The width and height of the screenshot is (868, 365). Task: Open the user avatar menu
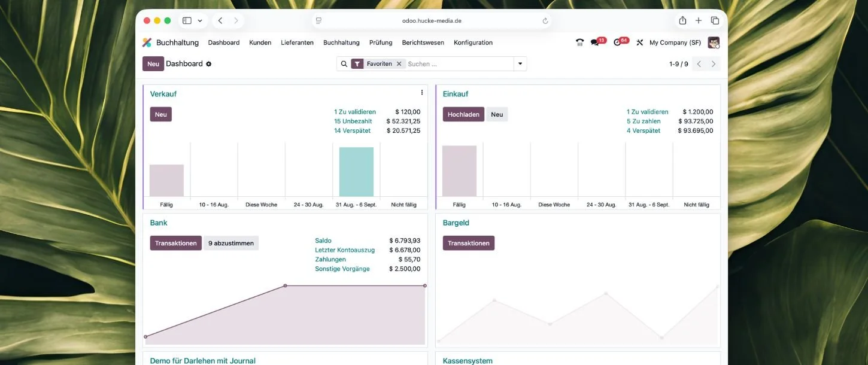point(714,42)
